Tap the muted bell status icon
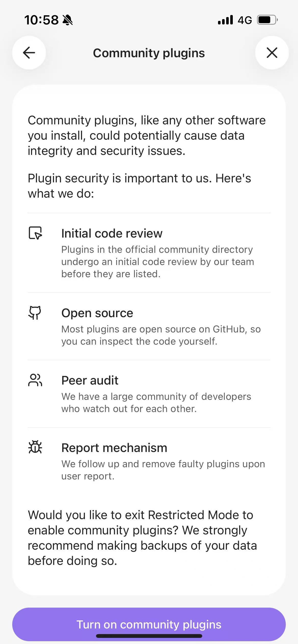The image size is (298, 644). point(67,20)
